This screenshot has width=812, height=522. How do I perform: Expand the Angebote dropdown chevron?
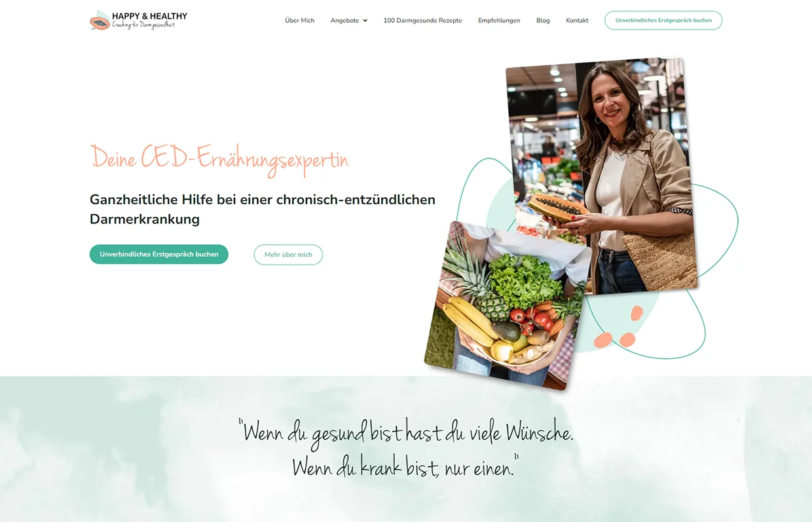point(365,20)
